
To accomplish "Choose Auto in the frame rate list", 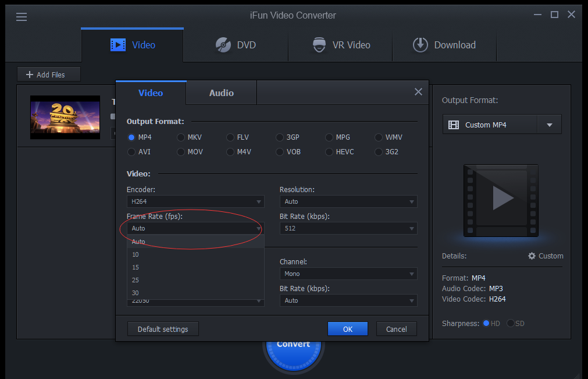I will coord(195,242).
